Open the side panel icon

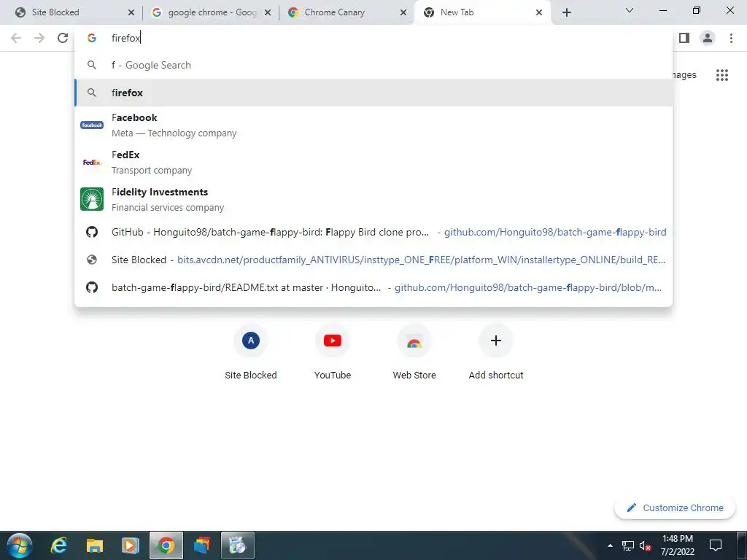pos(684,38)
